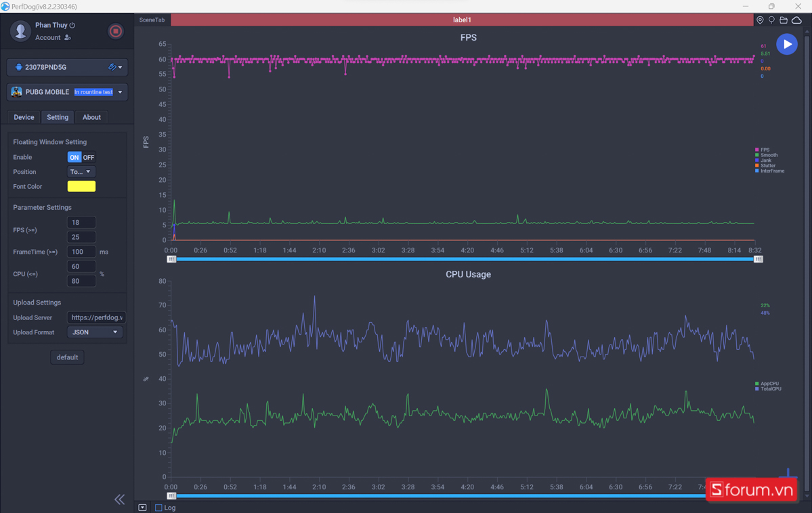The image size is (812, 513).
Task: Click the PUBG MOBILE app icon
Action: [x=16, y=91]
